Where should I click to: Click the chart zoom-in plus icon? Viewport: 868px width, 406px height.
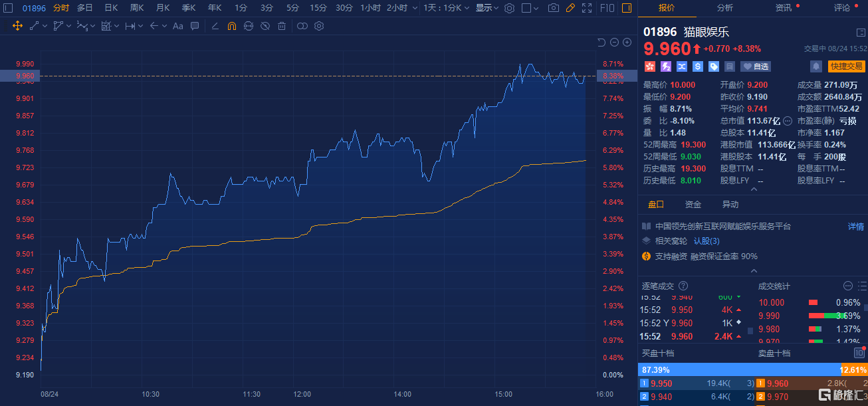point(626,43)
